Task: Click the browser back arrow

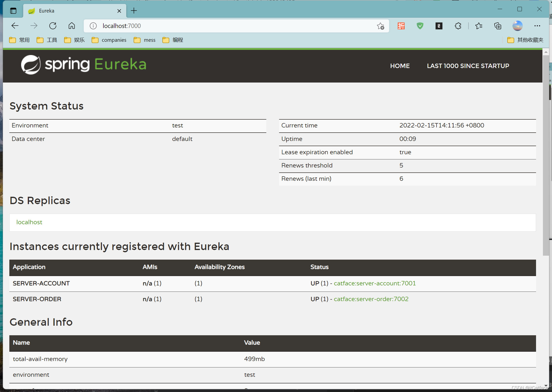Action: coord(15,26)
